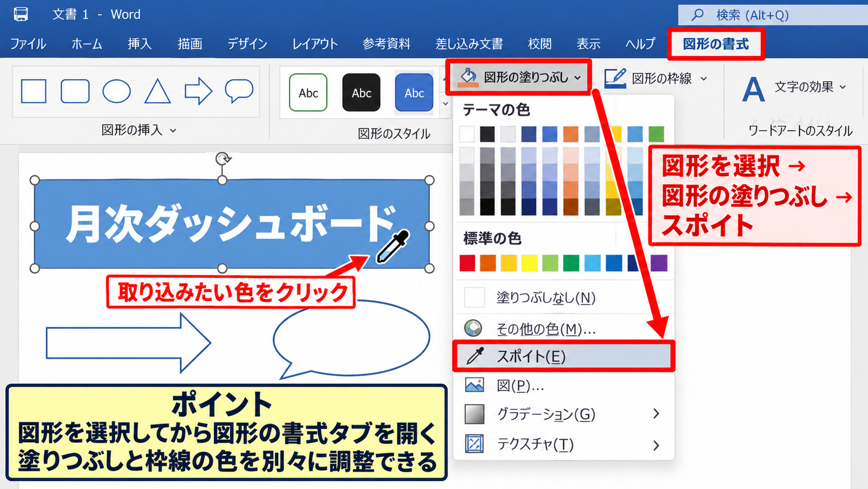Select the speech bubble shape icon
This screenshot has height=489, width=868.
[239, 91]
